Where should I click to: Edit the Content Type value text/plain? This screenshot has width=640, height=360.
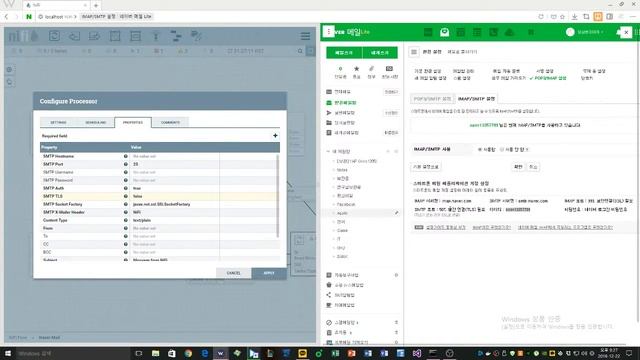click(x=174, y=220)
